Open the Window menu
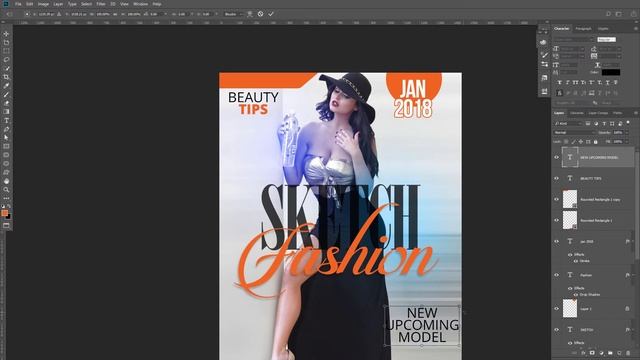 click(x=140, y=4)
